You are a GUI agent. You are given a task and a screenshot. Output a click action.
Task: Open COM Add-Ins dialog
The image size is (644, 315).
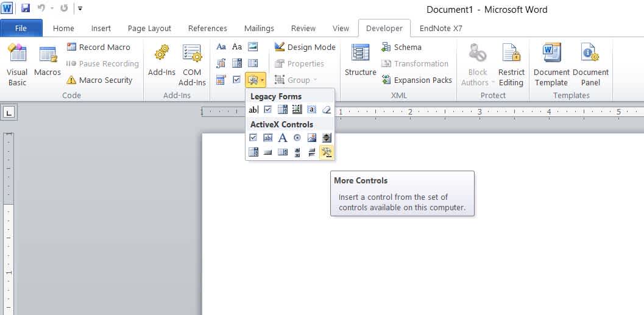pyautogui.click(x=192, y=65)
